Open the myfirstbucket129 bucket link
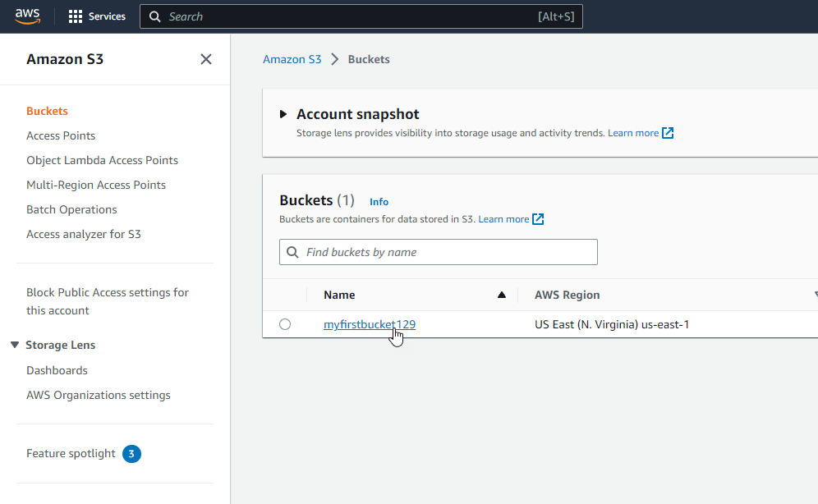 (x=369, y=324)
